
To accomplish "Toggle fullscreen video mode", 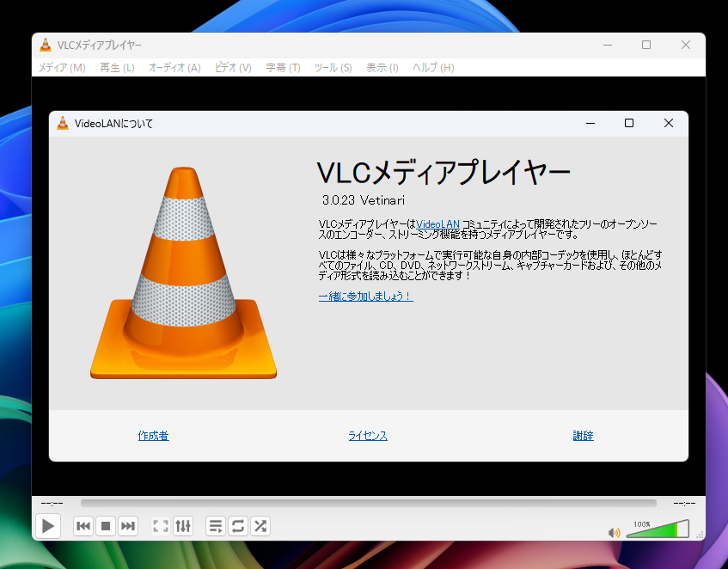I will coord(160,525).
